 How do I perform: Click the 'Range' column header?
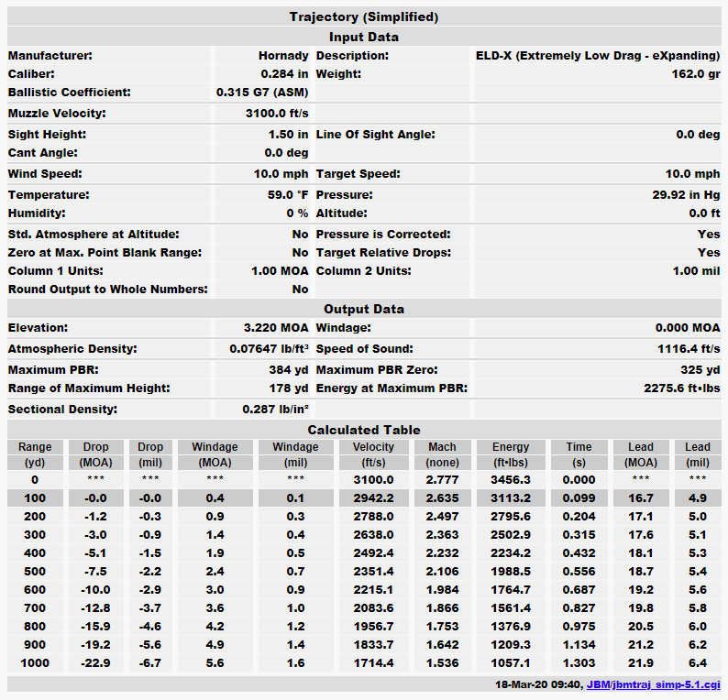35,447
